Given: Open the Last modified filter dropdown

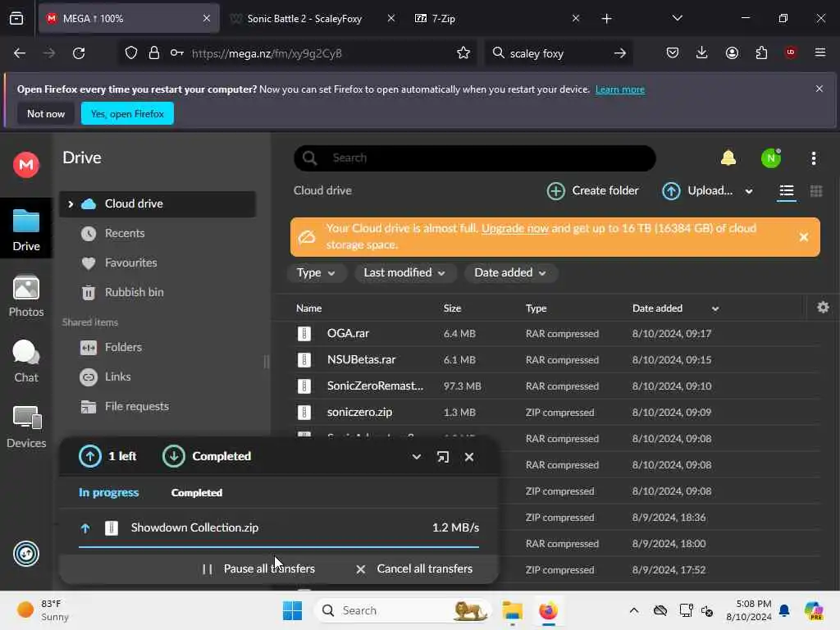Looking at the screenshot, I should tap(404, 273).
